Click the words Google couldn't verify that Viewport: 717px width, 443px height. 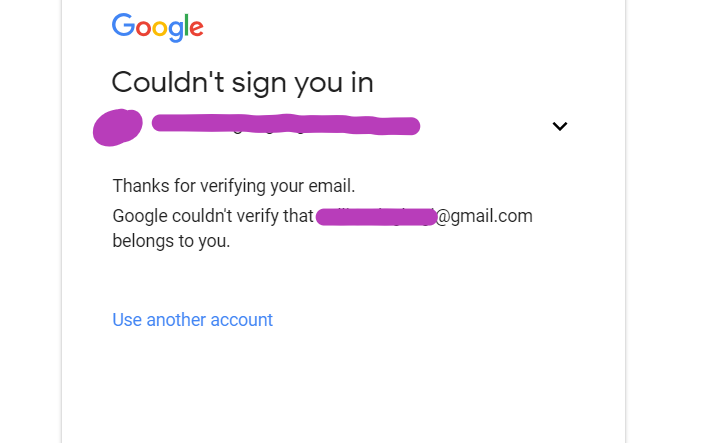tap(213, 216)
